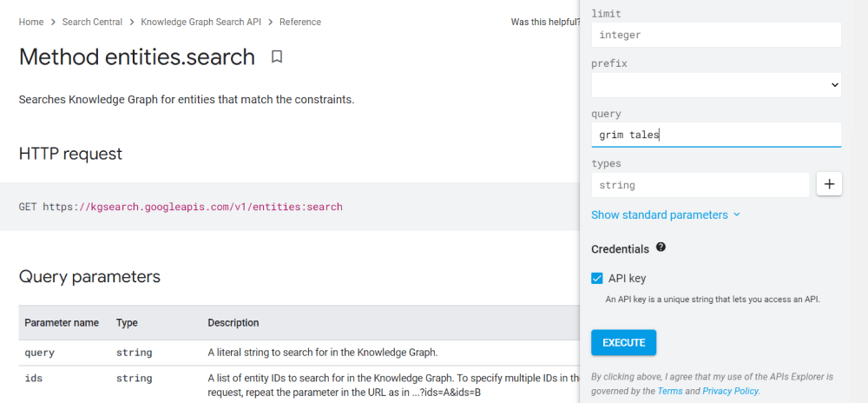Open the prefix dropdown
The height and width of the screenshot is (403, 868).
point(716,85)
